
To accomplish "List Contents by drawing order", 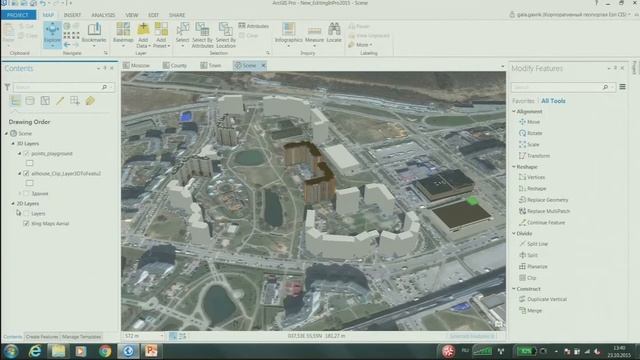I will (x=15, y=100).
